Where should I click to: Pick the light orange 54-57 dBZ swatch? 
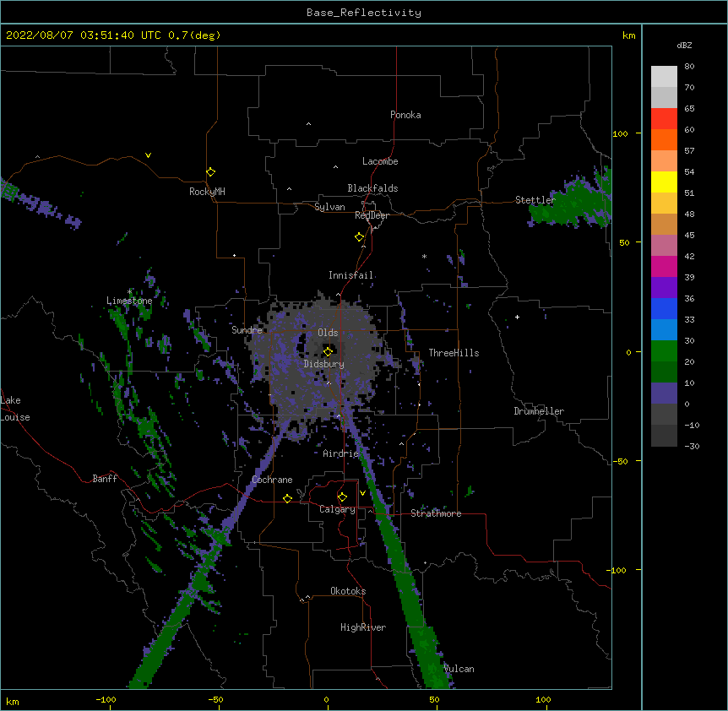tap(664, 161)
